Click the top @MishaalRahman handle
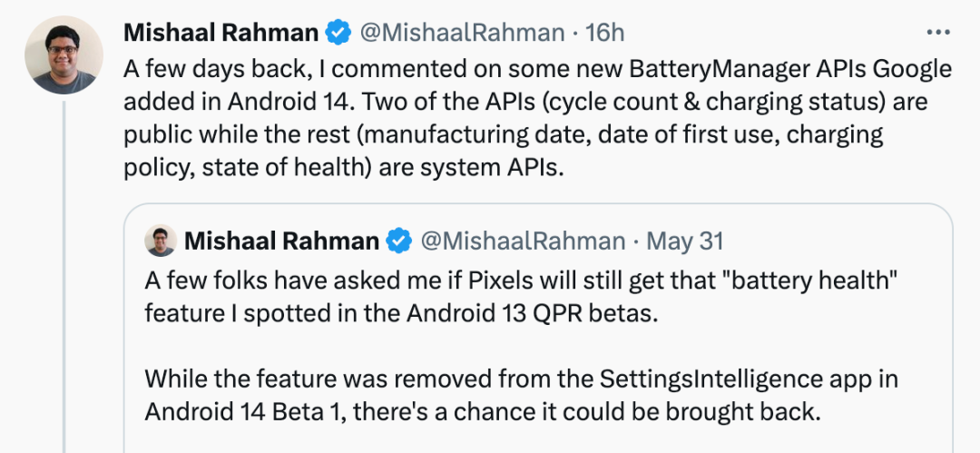The height and width of the screenshot is (453, 980). [x=463, y=34]
